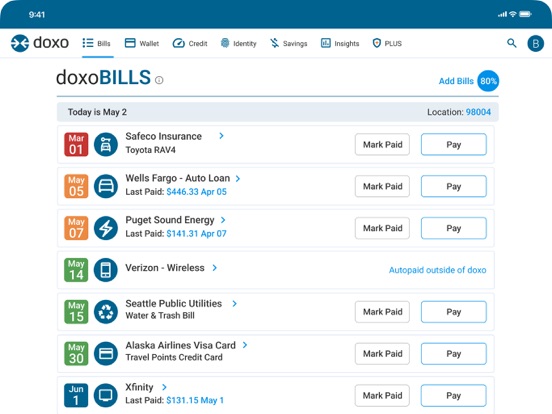Viewport: 552px width, 414px height.
Task: Click the Add Bills link
Action: [x=456, y=81]
